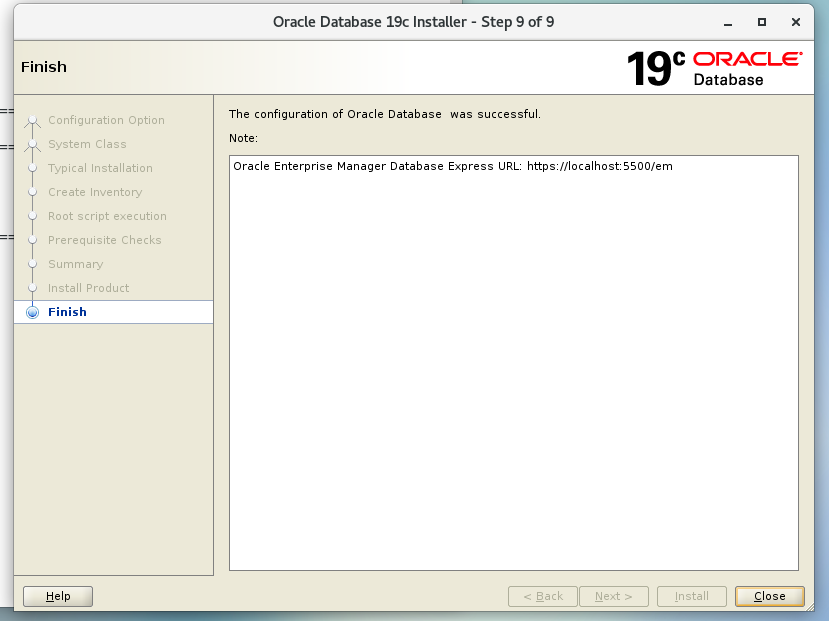Click the configuration was successful message

tap(385, 114)
